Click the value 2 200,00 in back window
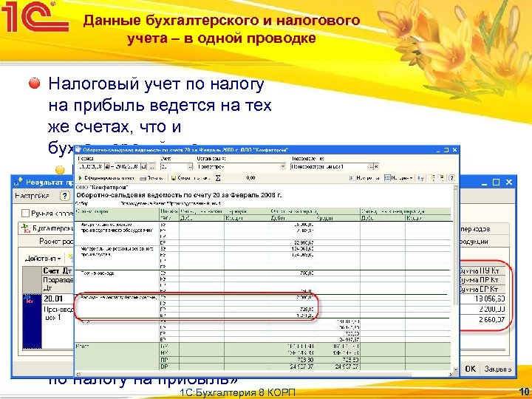The height and width of the screenshot is (399, 532). tap(491, 309)
